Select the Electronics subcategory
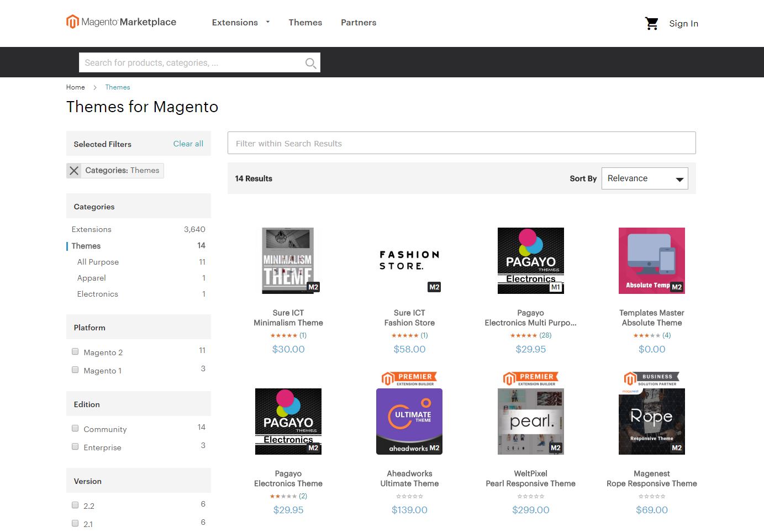The height and width of the screenshot is (532, 764). [98, 294]
